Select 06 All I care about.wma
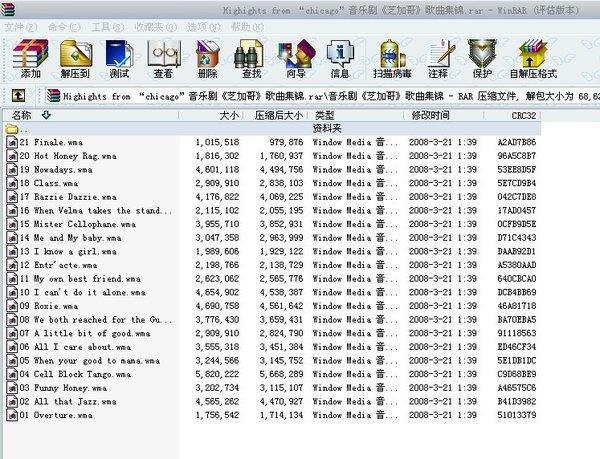Image resolution: width=600 pixels, height=459 pixels. pos(75,347)
